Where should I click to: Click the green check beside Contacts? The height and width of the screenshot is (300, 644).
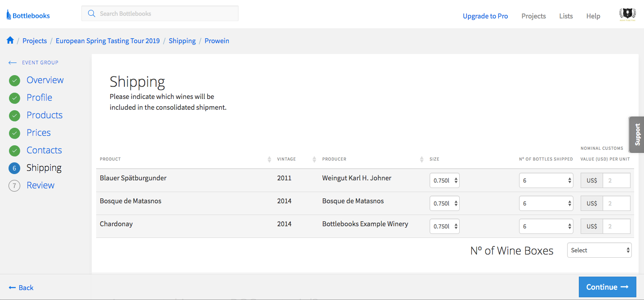pos(14,151)
